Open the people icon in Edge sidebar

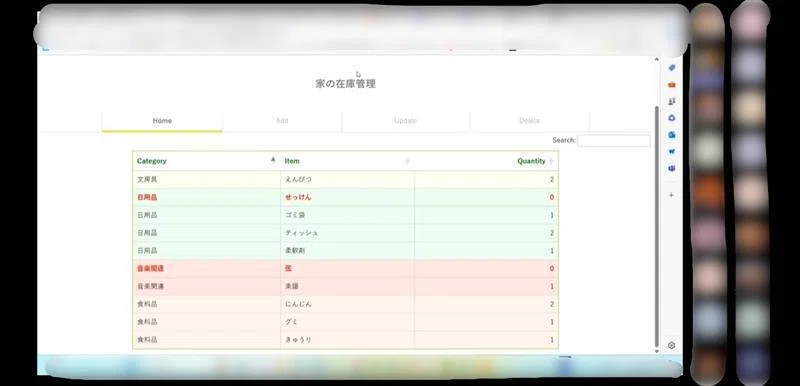coord(671,101)
